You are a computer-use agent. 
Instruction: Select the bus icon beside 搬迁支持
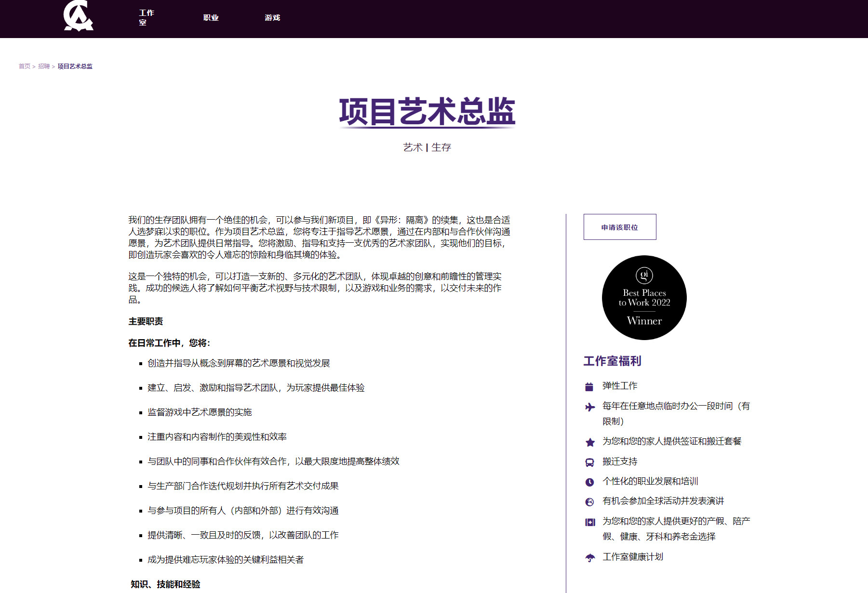point(589,461)
